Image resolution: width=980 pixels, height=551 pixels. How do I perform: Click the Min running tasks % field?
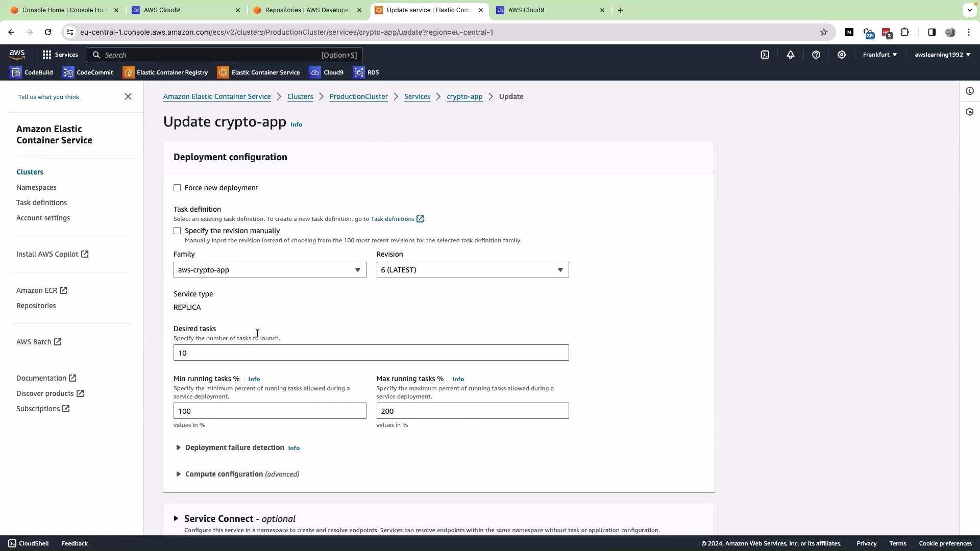pyautogui.click(x=269, y=411)
